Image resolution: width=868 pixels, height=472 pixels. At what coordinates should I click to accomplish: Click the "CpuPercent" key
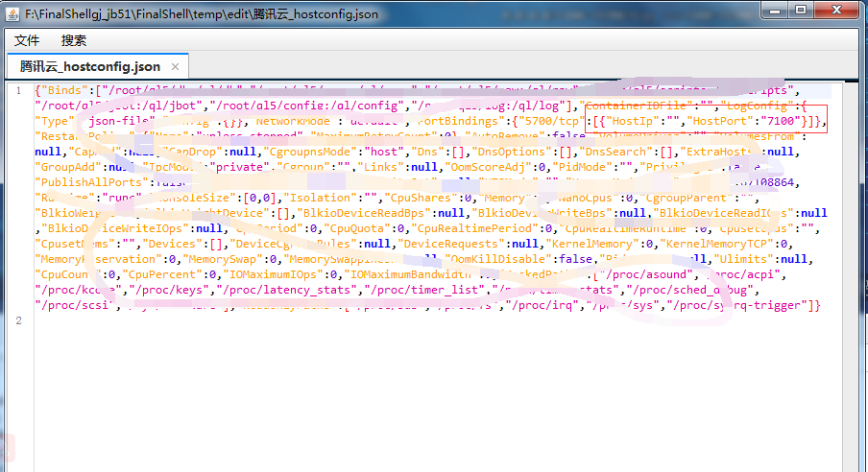[x=161, y=275]
